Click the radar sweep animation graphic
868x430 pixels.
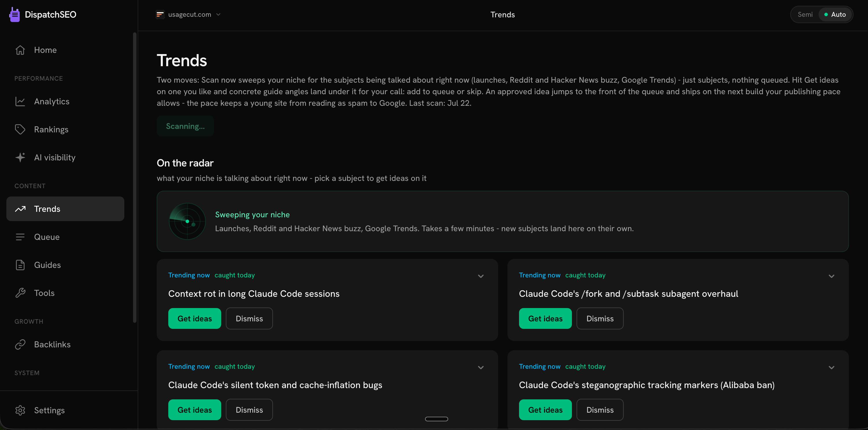click(x=187, y=221)
